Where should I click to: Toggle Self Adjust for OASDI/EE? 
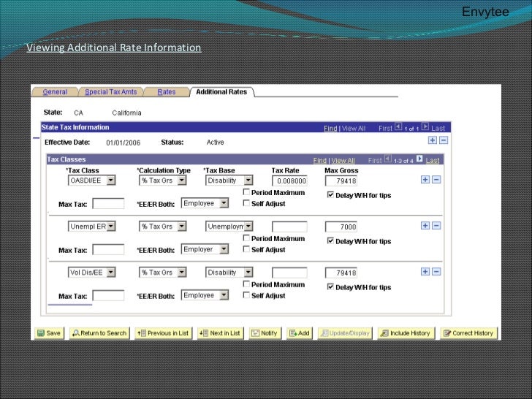pos(247,203)
